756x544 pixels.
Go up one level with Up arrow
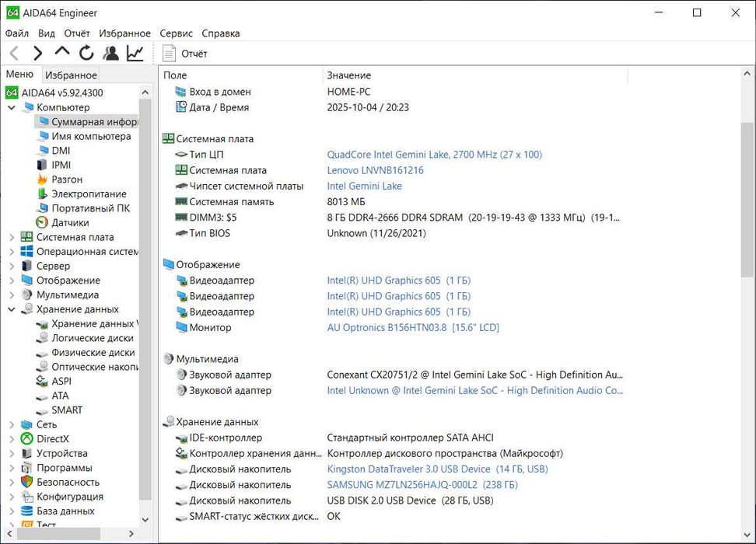click(x=62, y=53)
